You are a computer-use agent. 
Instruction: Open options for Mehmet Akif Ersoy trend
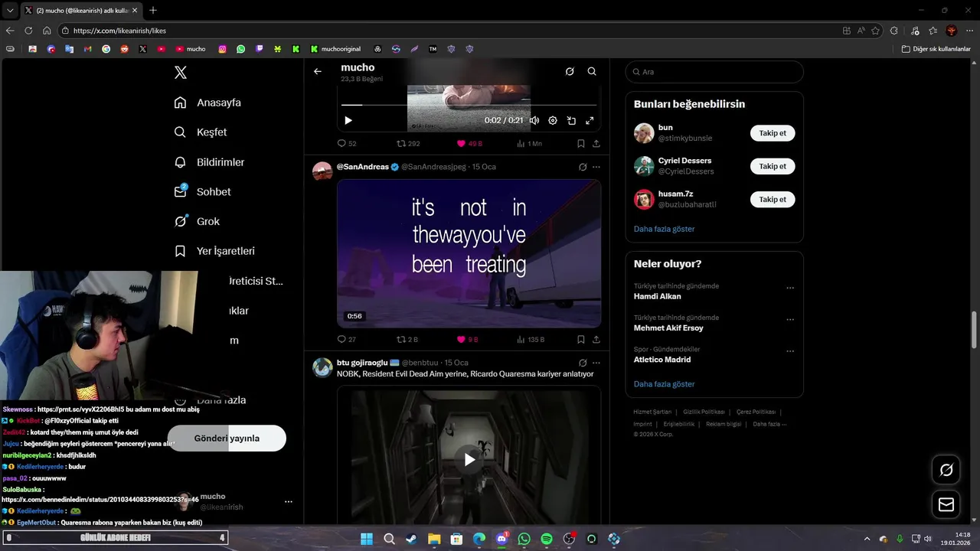click(790, 320)
